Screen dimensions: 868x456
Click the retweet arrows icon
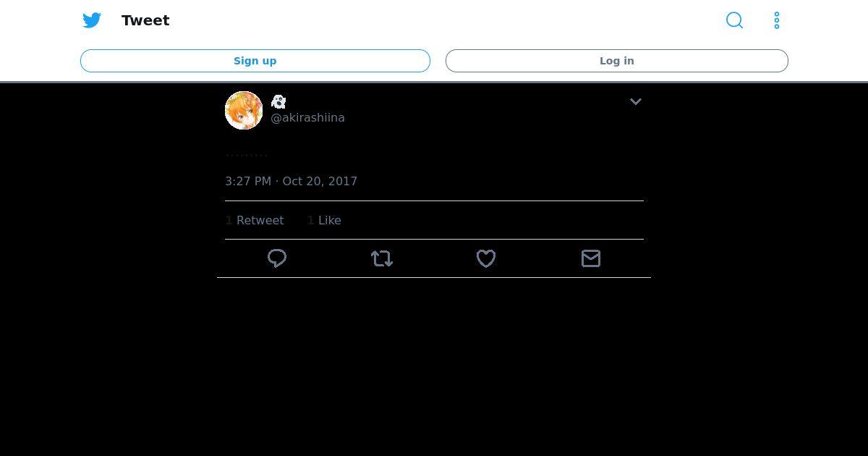coord(382,258)
